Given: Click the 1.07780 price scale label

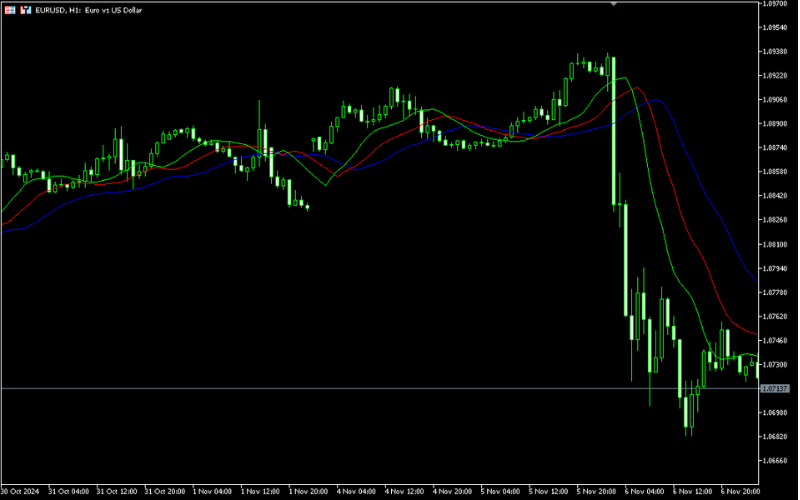Looking at the screenshot, I should (774, 292).
